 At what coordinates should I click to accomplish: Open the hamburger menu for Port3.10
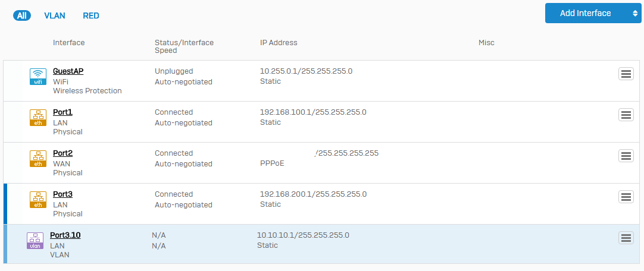(626, 238)
